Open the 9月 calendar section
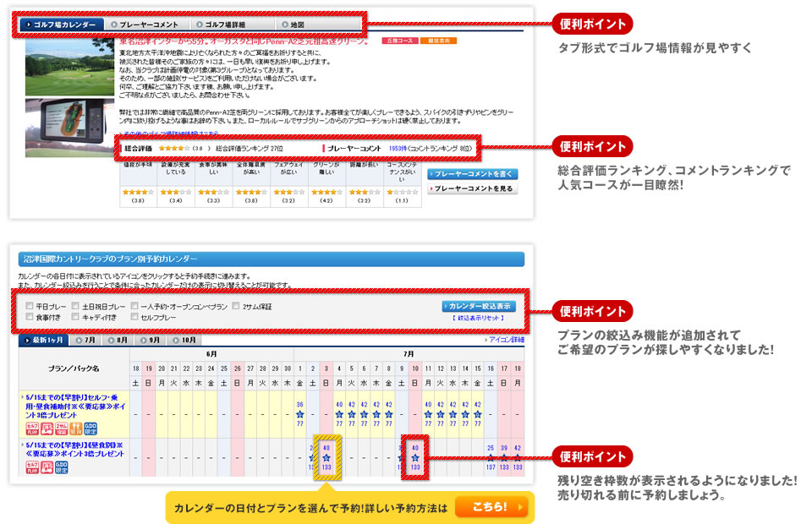 click(x=151, y=339)
